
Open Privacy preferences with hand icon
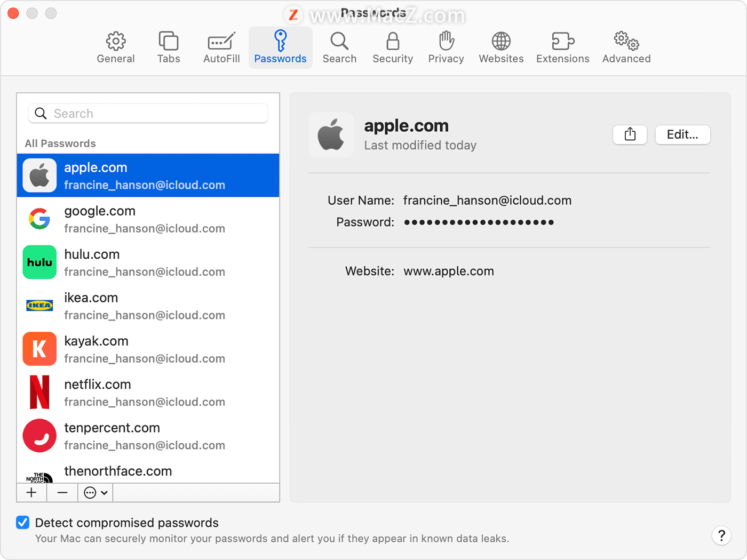(x=446, y=48)
